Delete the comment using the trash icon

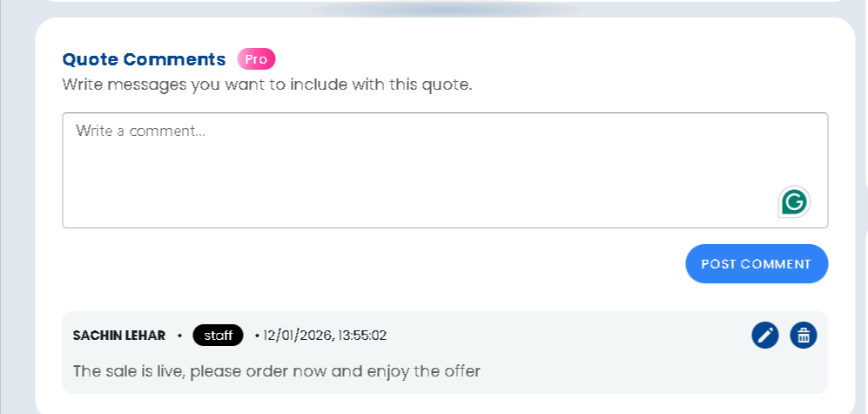803,335
